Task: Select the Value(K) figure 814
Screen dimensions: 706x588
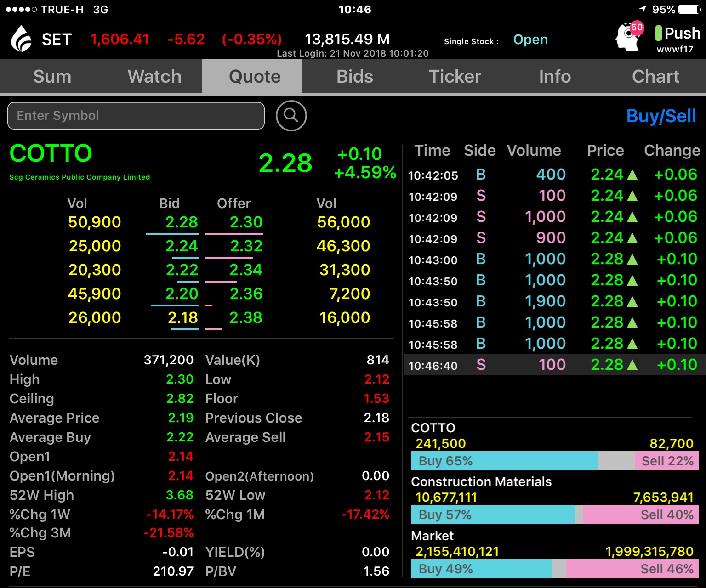Action: pos(378,360)
